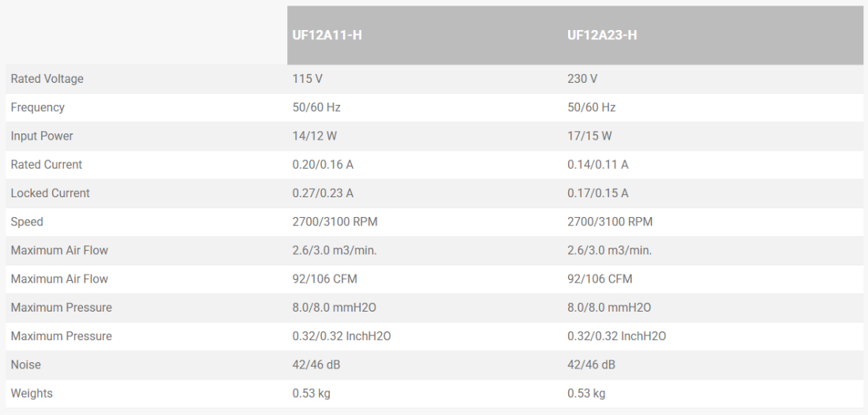The width and height of the screenshot is (868, 415).
Task: Click the Input Power row label
Action: [x=42, y=136]
